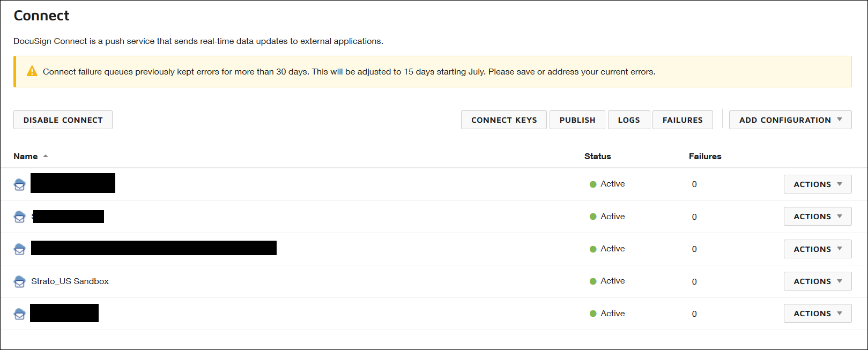Click the first configuration's cloud envelope icon
The image size is (868, 350).
coord(20,184)
